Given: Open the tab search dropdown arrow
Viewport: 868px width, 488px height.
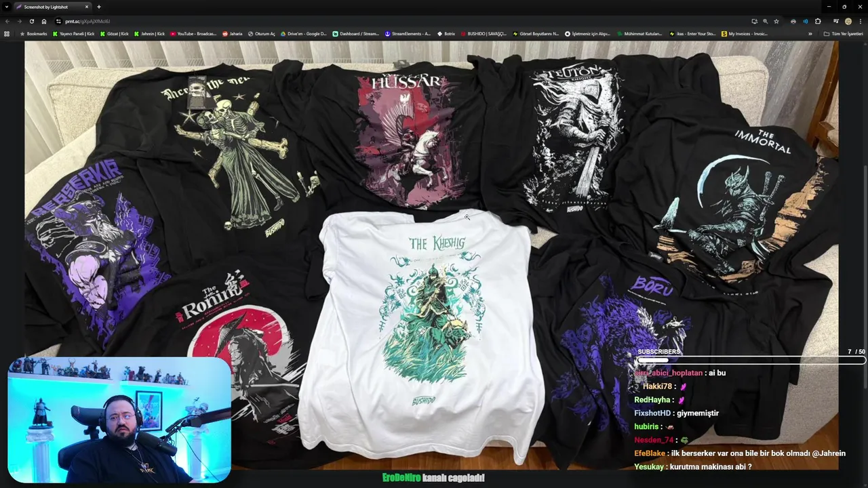Looking at the screenshot, I should point(6,7).
